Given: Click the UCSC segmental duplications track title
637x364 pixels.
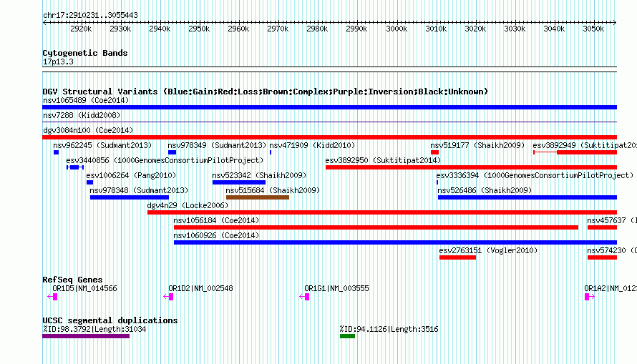Looking at the screenshot, I should [110, 320].
